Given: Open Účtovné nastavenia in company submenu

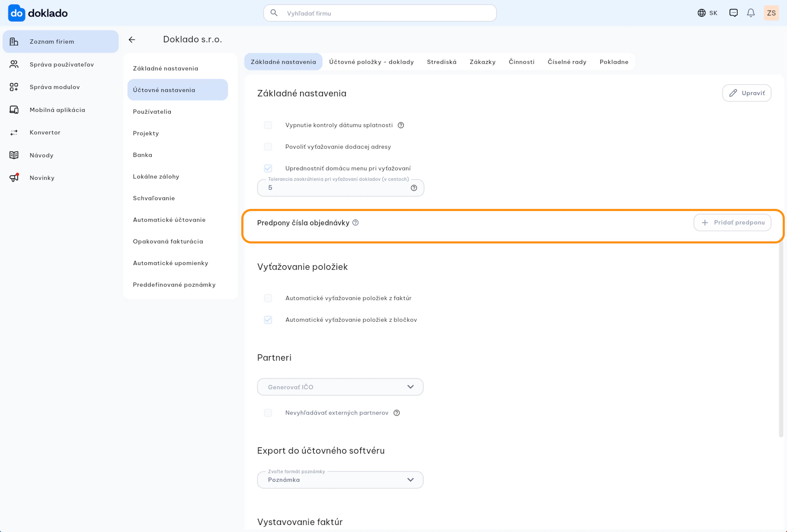Looking at the screenshot, I should point(177,90).
